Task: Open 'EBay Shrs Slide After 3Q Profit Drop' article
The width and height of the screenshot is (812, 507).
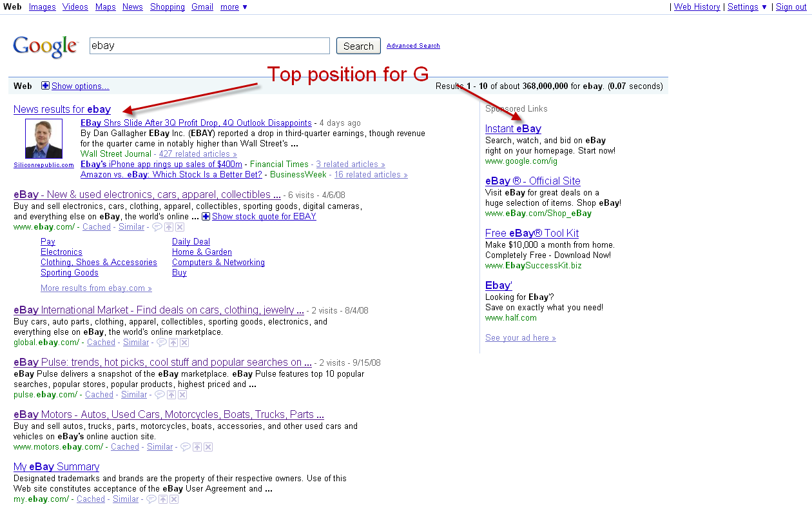Action: coord(196,123)
